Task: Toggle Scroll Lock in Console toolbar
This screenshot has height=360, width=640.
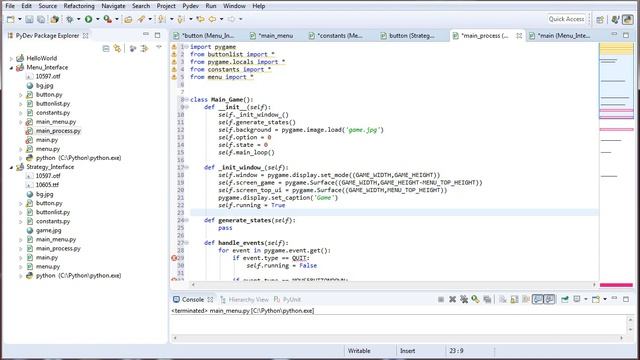Action: pyautogui.click(x=514, y=300)
